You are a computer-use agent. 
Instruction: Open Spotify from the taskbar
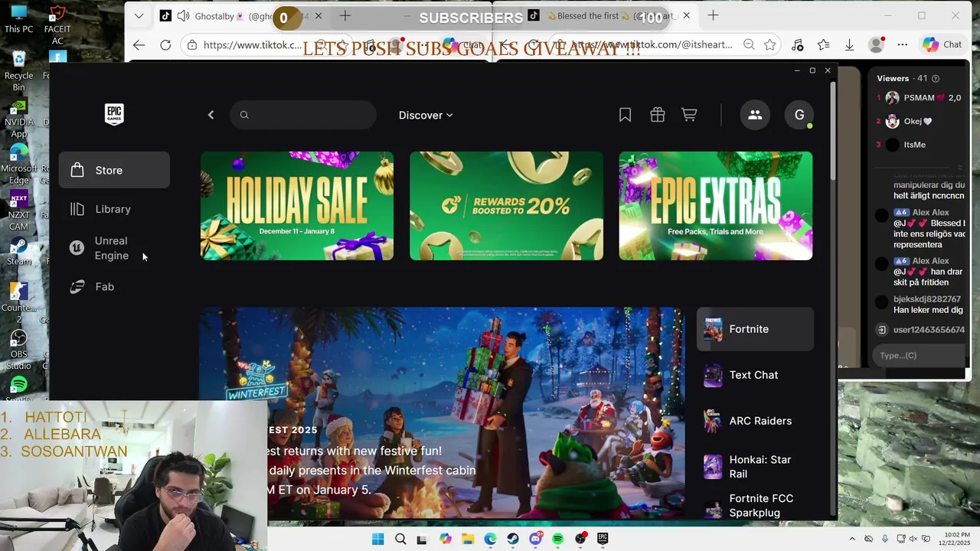pyautogui.click(x=557, y=539)
